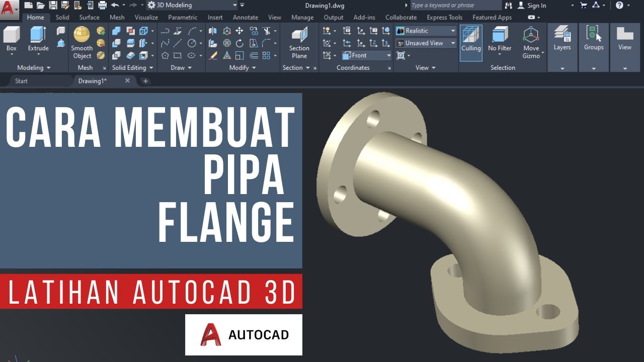Close the Drawing1 file tab
This screenshot has height=362, width=644.
tap(127, 80)
